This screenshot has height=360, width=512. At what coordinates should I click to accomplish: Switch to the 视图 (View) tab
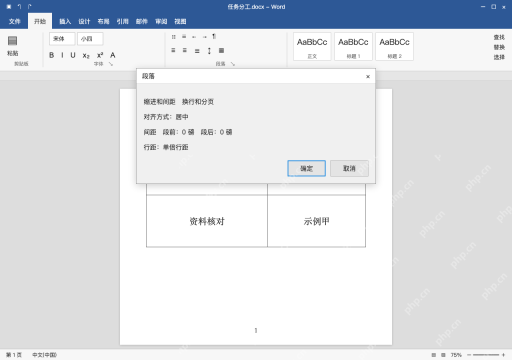180,21
